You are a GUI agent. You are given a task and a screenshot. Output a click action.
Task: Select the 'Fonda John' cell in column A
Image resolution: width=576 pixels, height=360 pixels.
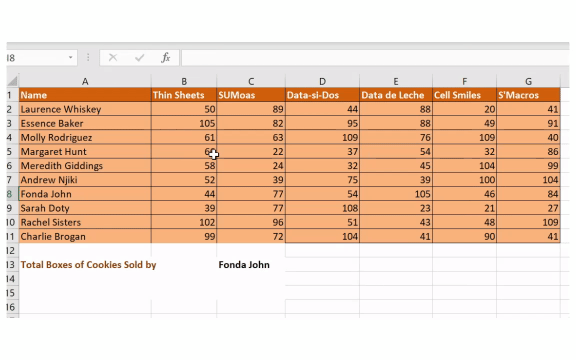(85, 194)
